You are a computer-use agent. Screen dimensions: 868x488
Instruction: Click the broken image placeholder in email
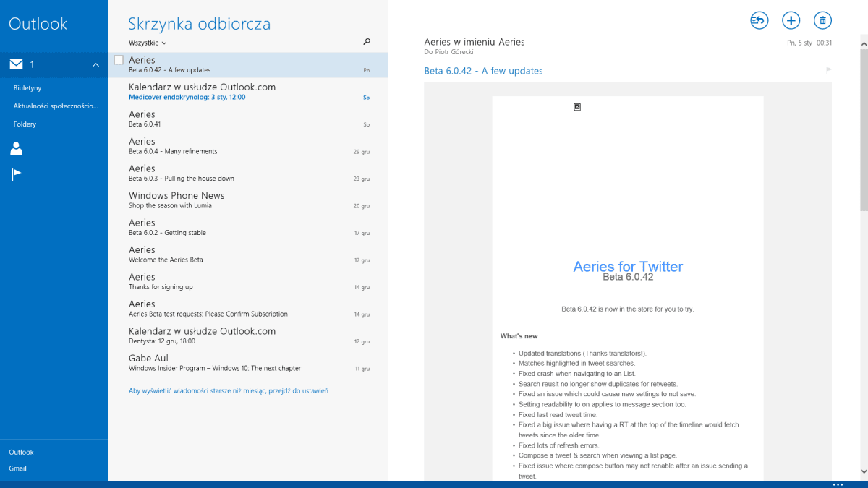point(577,107)
